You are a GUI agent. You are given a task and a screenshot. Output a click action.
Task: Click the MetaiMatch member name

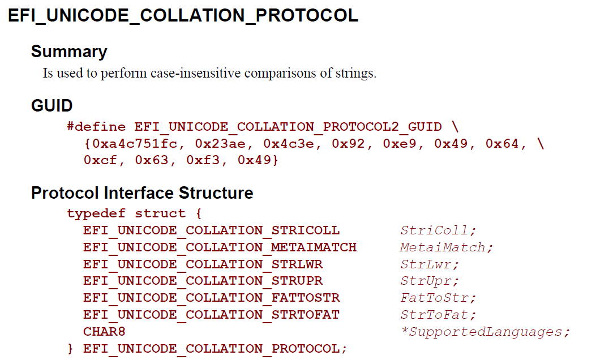[x=443, y=247]
